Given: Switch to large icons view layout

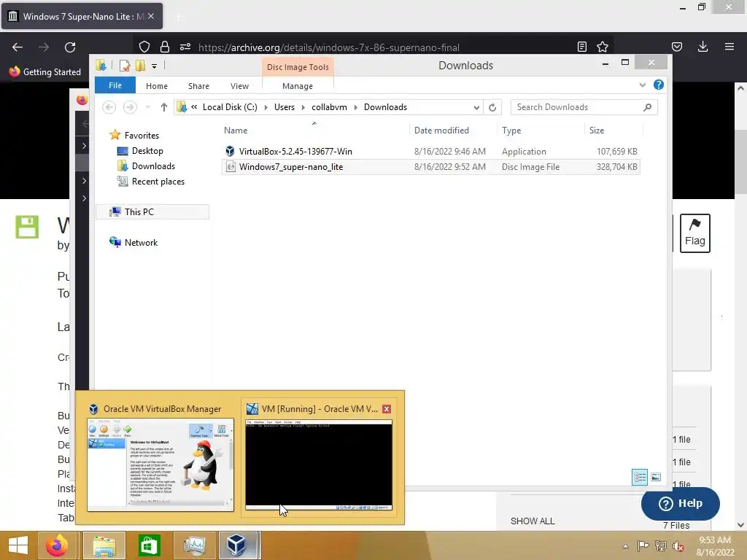Looking at the screenshot, I should (x=656, y=477).
